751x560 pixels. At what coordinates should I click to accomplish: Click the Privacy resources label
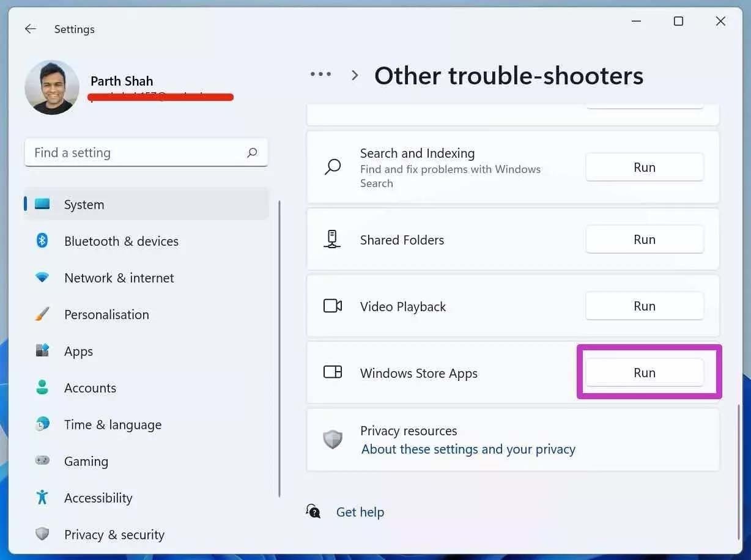[x=409, y=430]
